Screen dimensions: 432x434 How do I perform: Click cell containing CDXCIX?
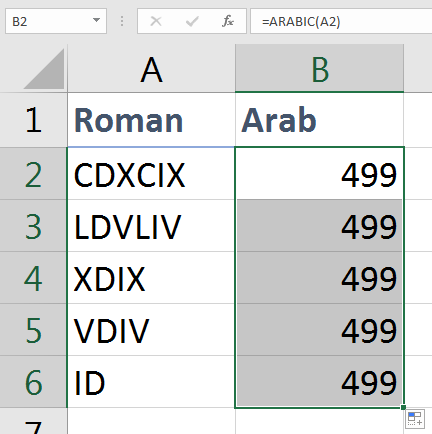tap(151, 174)
